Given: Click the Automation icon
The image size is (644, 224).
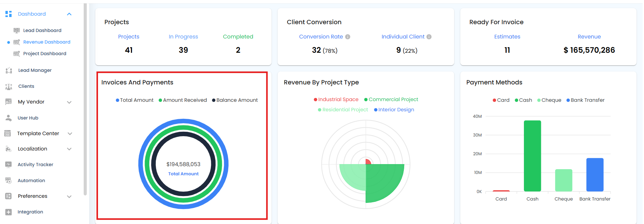Looking at the screenshot, I should pos(9,180).
